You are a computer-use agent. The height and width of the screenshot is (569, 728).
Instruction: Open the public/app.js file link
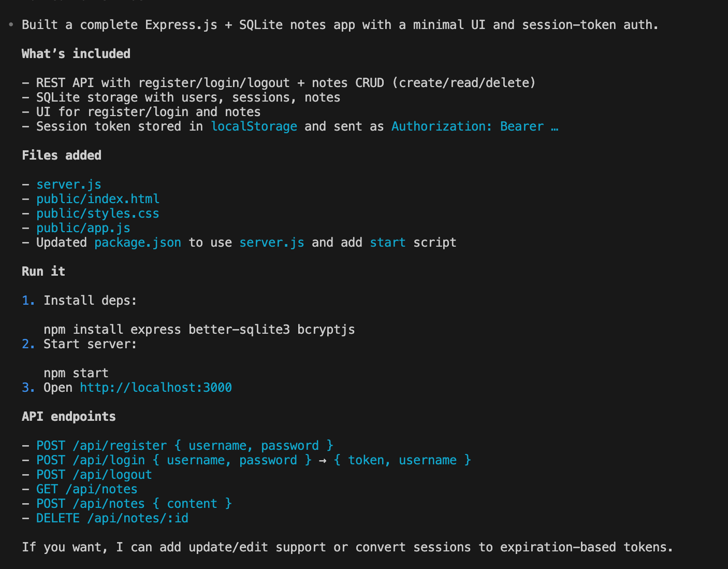click(x=83, y=228)
